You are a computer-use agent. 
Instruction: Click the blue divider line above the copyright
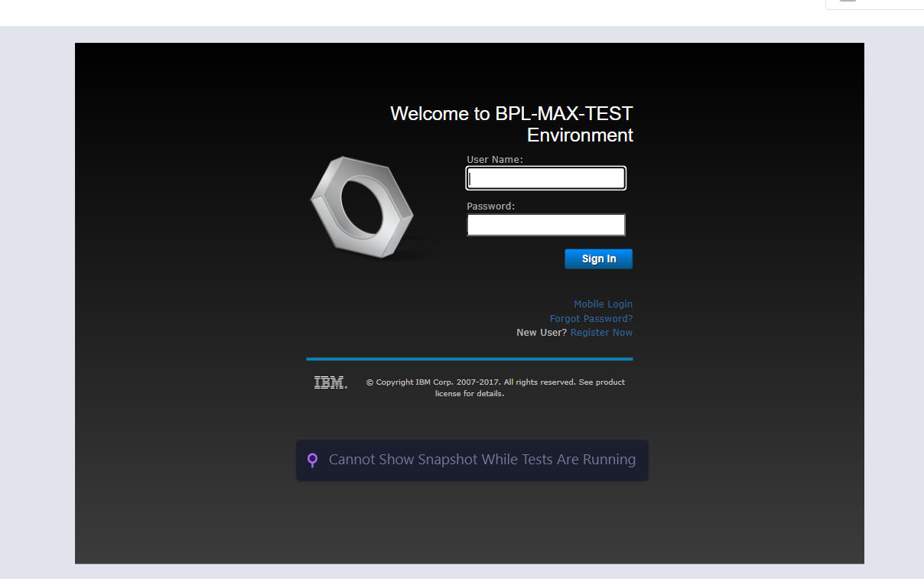(x=469, y=358)
